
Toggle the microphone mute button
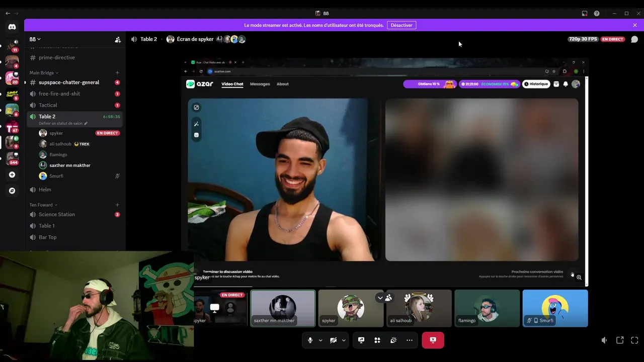[310, 340]
